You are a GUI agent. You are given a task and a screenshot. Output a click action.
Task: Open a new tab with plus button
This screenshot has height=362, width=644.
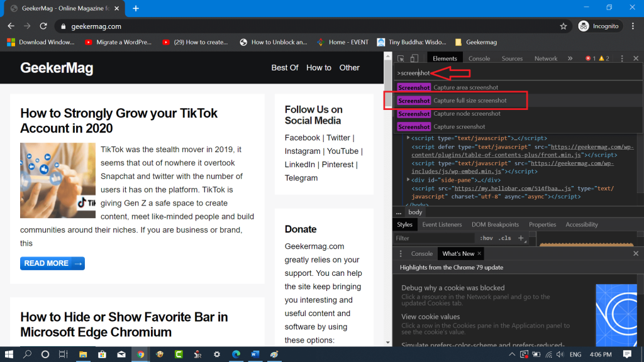[x=136, y=8]
